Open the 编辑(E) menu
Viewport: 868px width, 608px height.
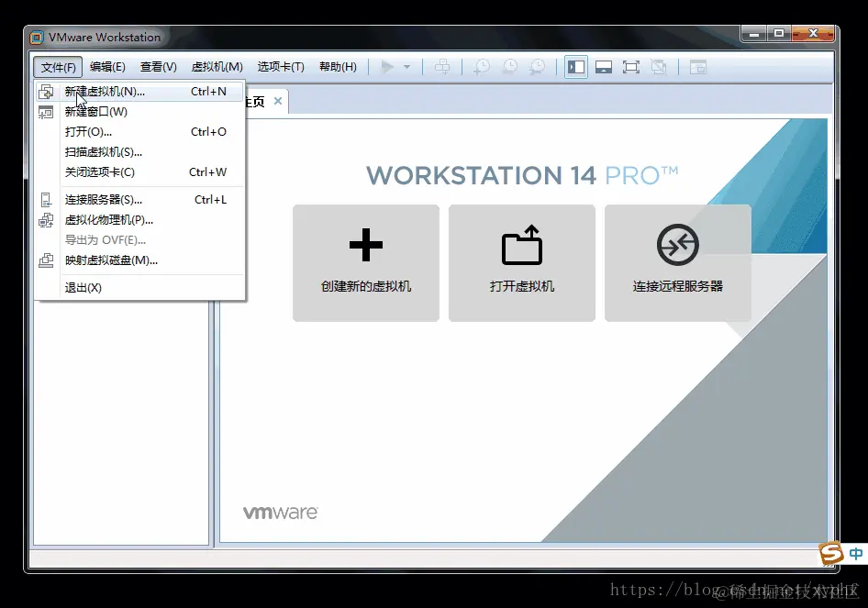click(x=107, y=67)
